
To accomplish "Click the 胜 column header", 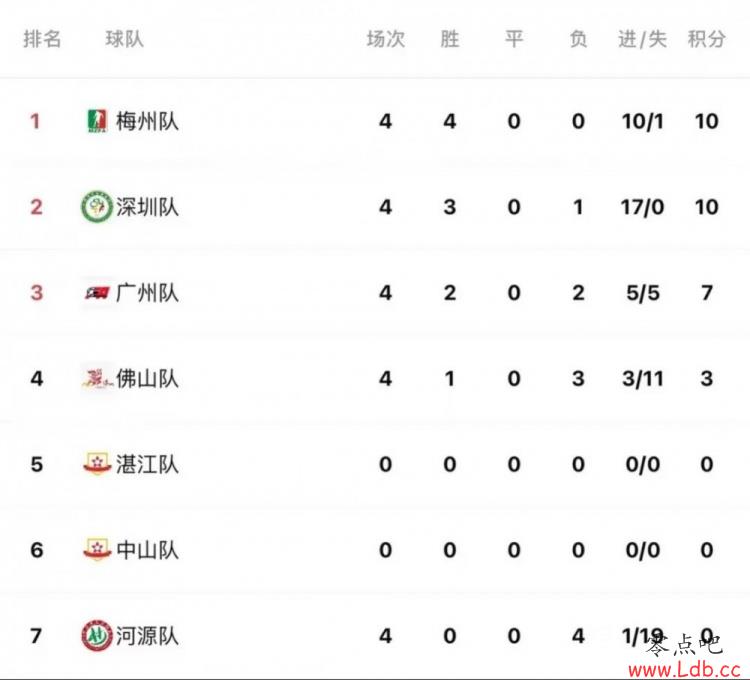I will tap(450, 39).
